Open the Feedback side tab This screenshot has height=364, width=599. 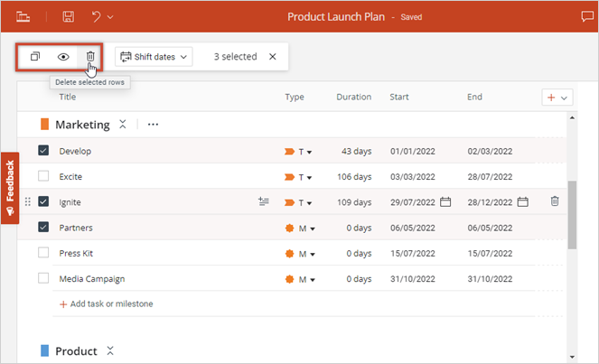point(10,188)
